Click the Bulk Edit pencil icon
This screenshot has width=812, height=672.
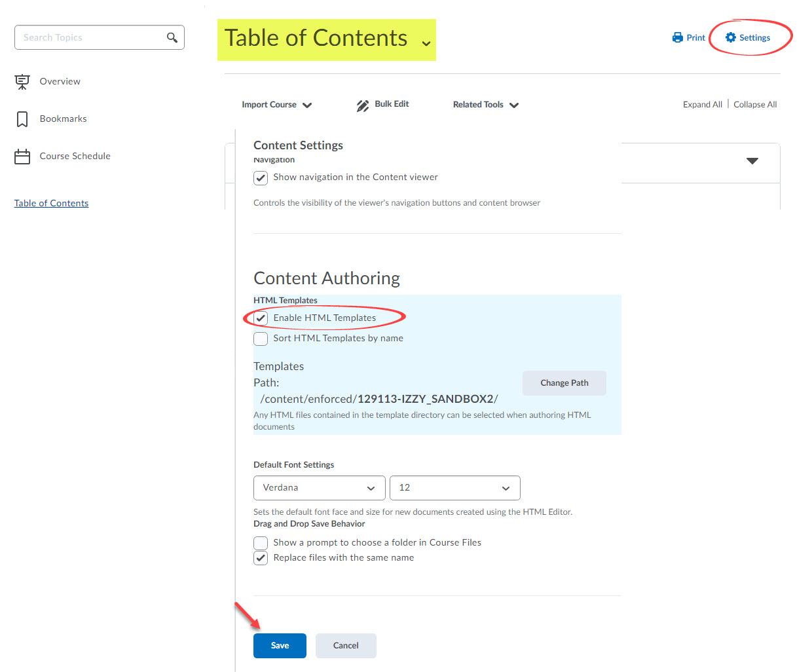click(x=362, y=105)
